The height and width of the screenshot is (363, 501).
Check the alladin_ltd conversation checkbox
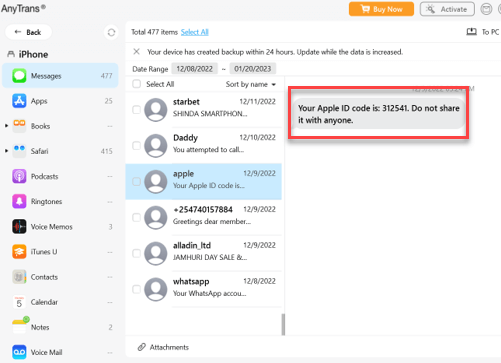pyautogui.click(x=136, y=253)
